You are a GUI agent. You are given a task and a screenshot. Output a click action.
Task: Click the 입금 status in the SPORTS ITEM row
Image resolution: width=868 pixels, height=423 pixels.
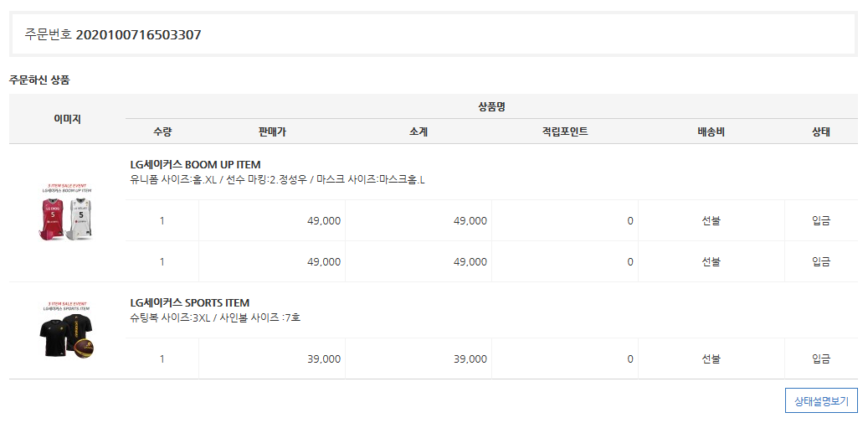[821, 359]
